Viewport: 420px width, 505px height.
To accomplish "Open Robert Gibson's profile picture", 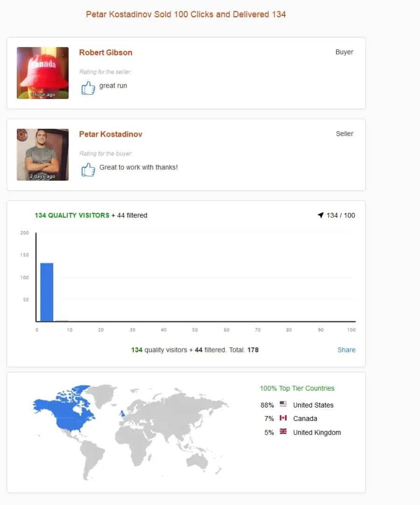I will [42, 73].
